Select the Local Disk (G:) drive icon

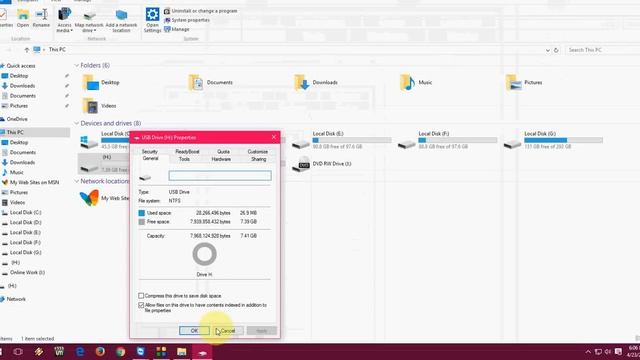pyautogui.click(x=512, y=144)
